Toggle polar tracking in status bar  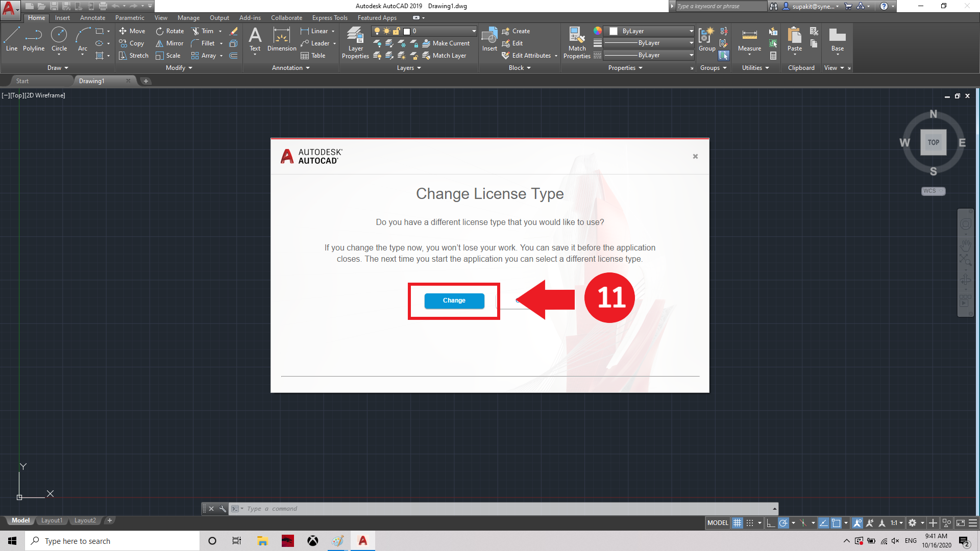[783, 523]
